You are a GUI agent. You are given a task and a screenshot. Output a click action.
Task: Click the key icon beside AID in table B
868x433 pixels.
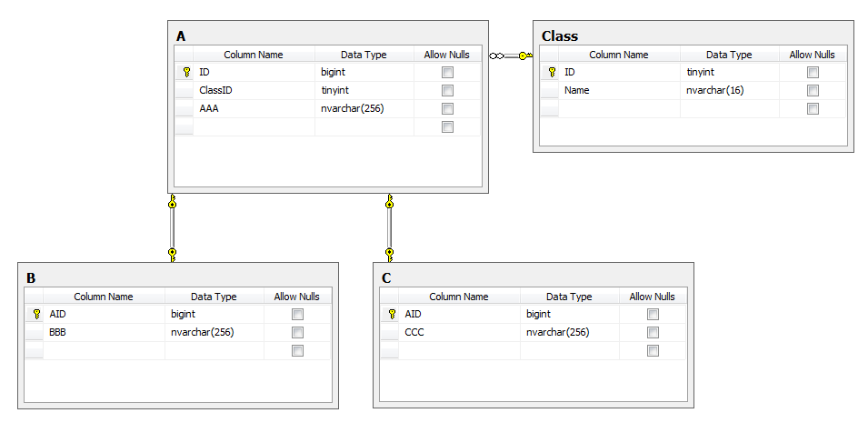click(35, 314)
